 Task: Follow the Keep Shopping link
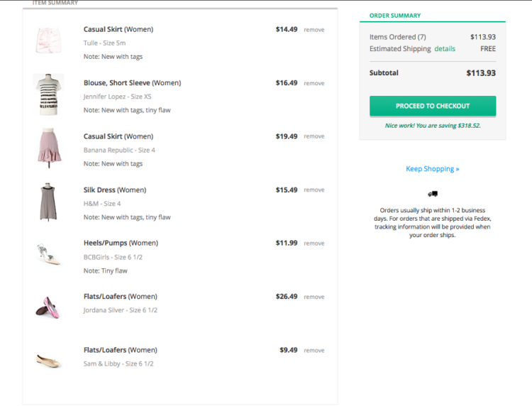pyautogui.click(x=433, y=169)
